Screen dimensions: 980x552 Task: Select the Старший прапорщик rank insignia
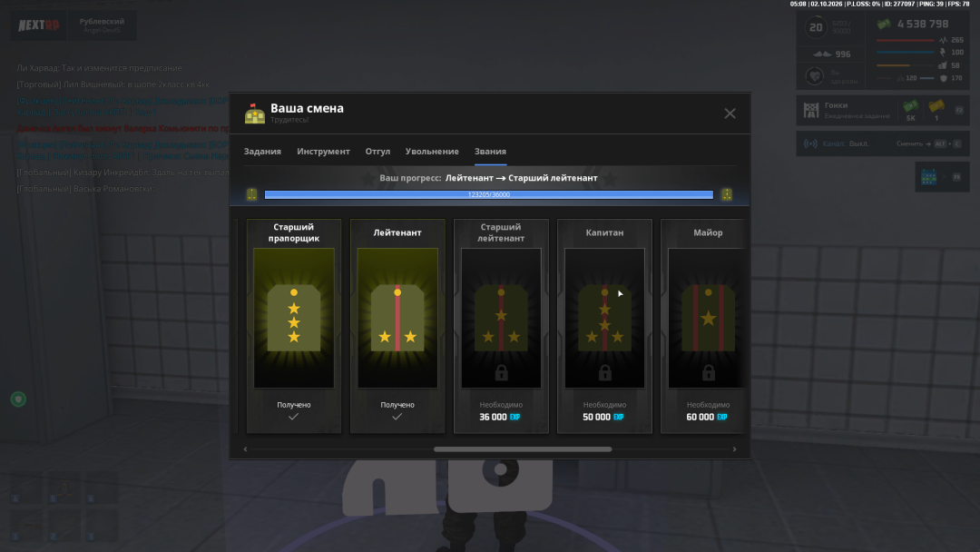(294, 318)
